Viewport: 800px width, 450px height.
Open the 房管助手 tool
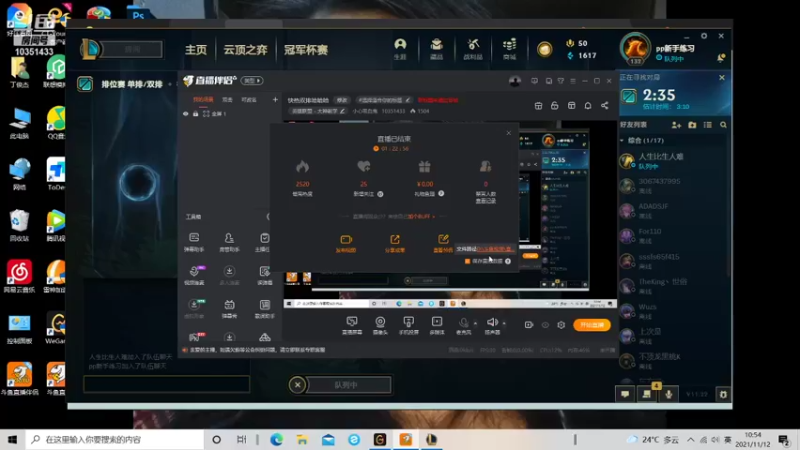tap(229, 242)
